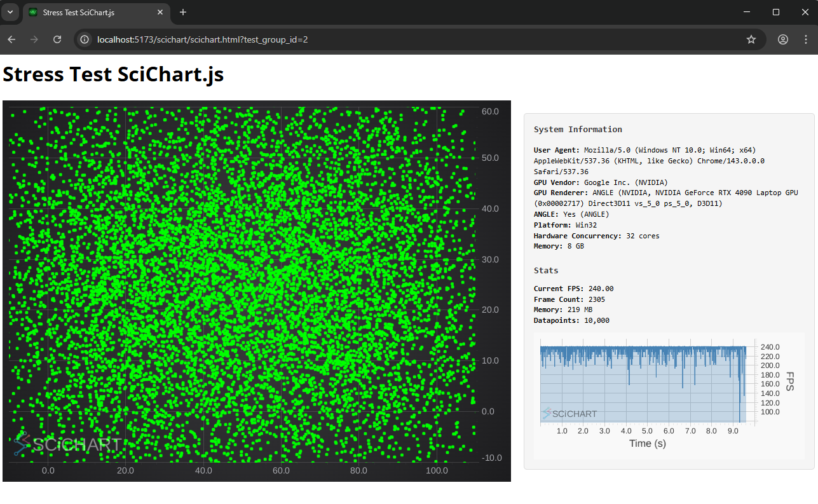The width and height of the screenshot is (818, 504).
Task: Open the Chrome three-dot menu
Action: 805,39
